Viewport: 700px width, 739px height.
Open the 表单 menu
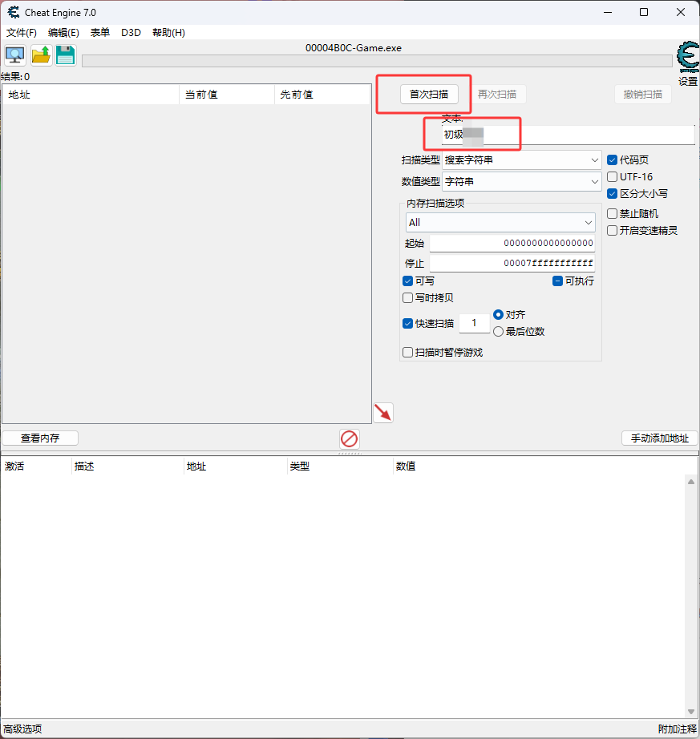(100, 33)
